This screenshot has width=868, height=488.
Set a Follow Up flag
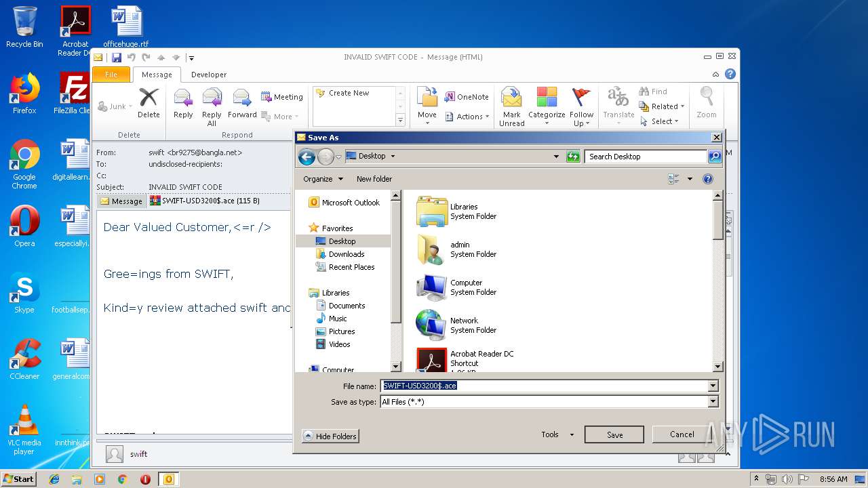pyautogui.click(x=581, y=107)
